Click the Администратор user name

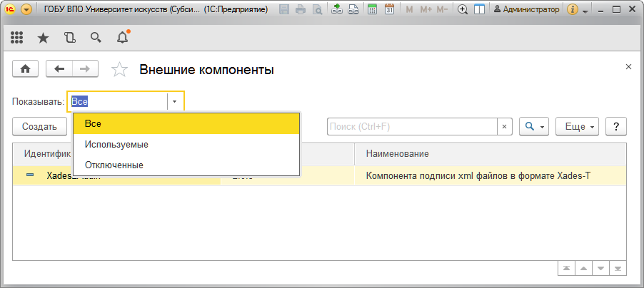(x=526, y=9)
